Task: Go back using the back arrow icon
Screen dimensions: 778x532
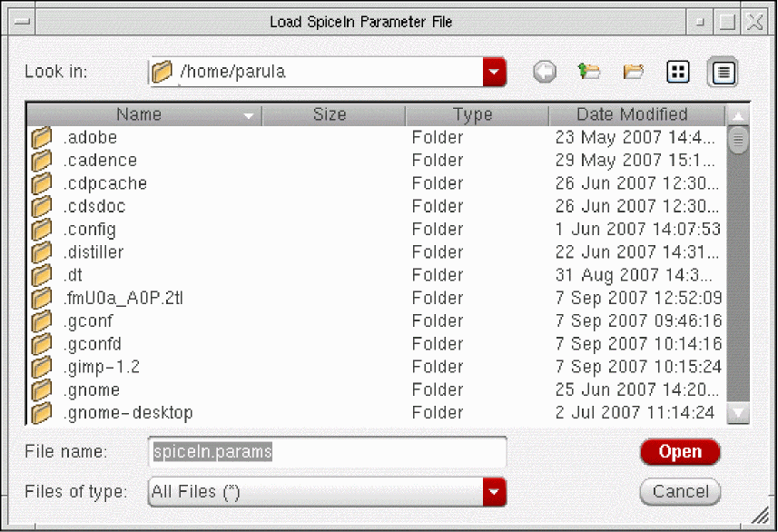Action: (545, 73)
